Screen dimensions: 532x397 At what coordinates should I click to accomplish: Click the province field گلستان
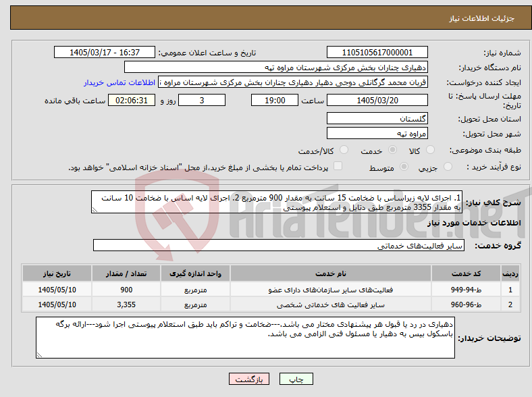pos(377,118)
